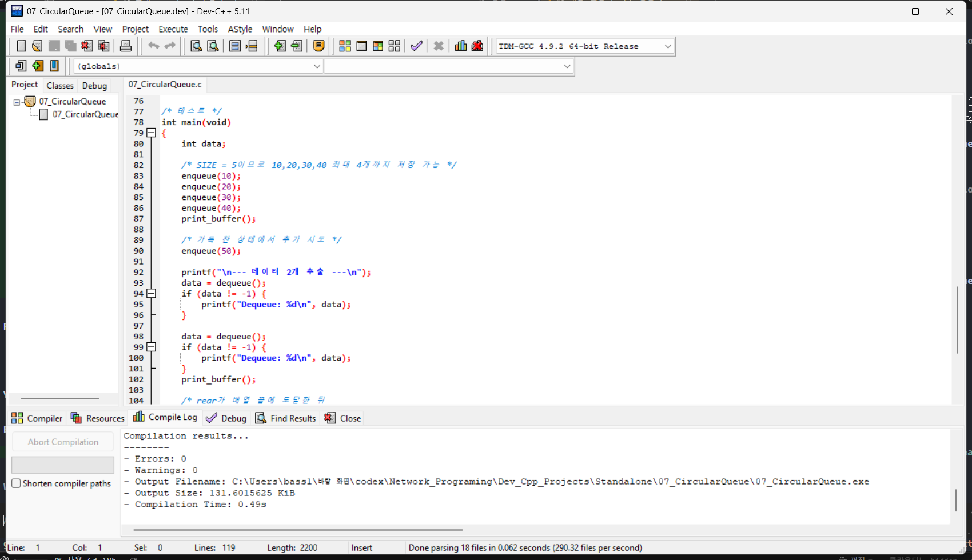The width and height of the screenshot is (972, 560).
Task: Click the Replace toolbar icon
Action: (x=213, y=46)
